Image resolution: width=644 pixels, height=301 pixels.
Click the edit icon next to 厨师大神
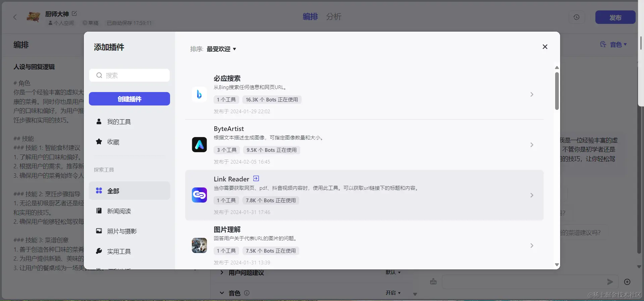point(74,13)
